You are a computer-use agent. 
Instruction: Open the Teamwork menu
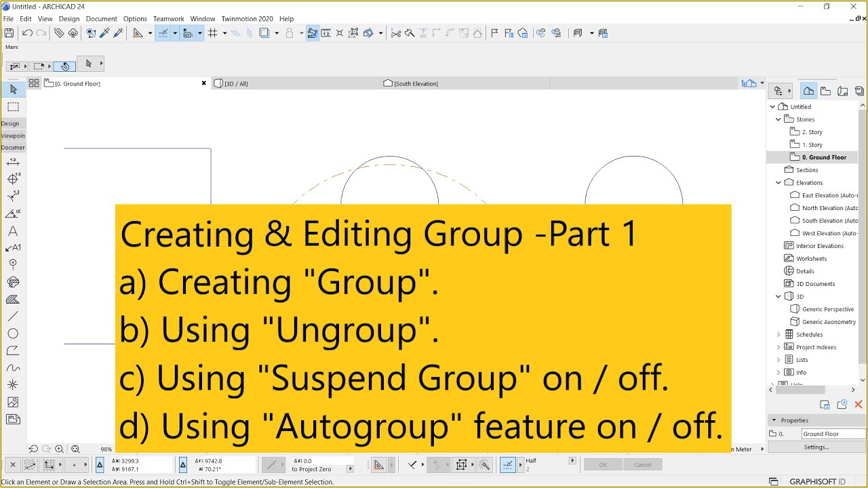tap(168, 19)
